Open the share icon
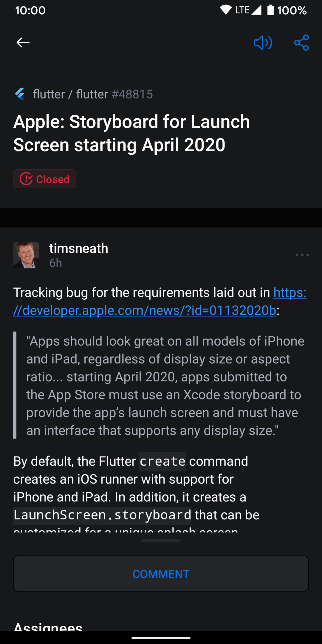 coord(302,42)
